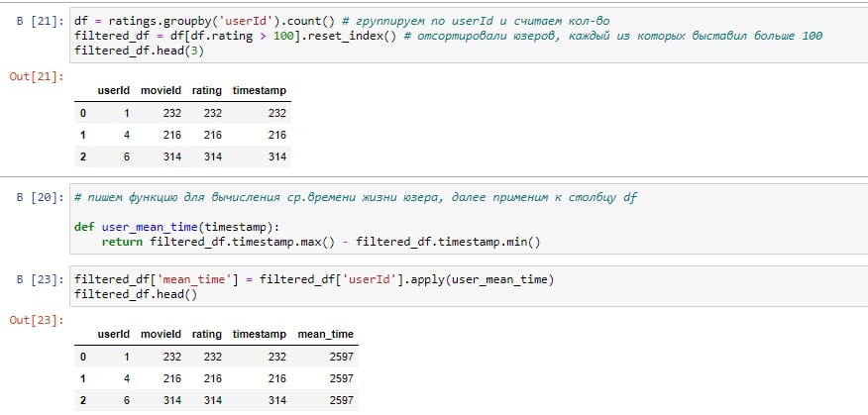Click userId value 6 in Out[21] table
This screenshot has width=868, height=415.
coord(126,157)
